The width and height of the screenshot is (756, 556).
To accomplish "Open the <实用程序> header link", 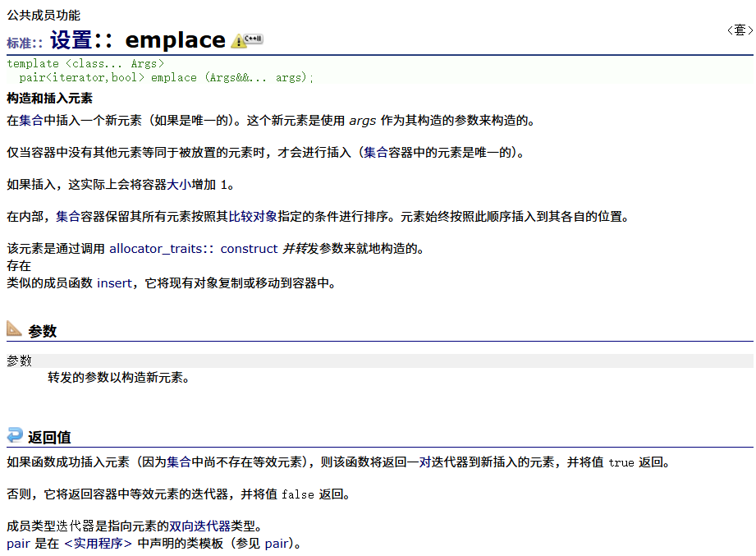I will click(98, 544).
